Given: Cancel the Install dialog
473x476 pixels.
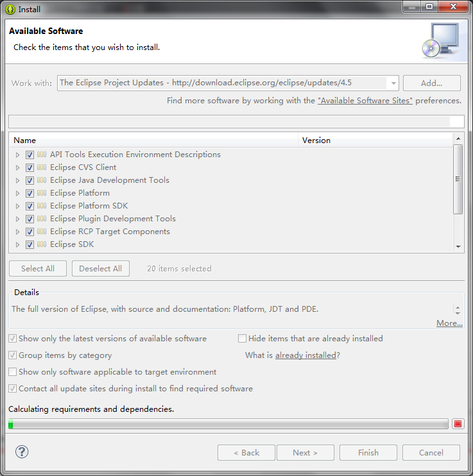Looking at the screenshot, I should (x=431, y=453).
